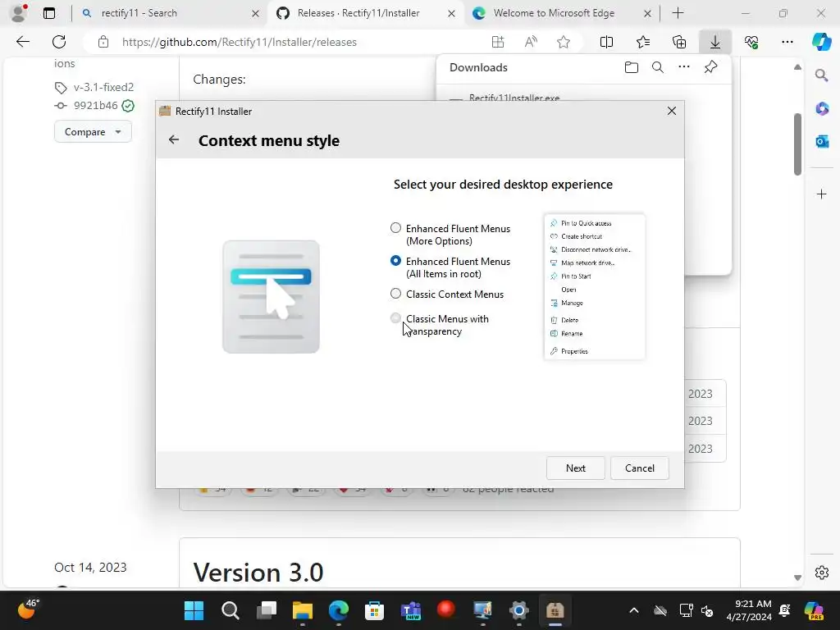Switch to rectify11 - Search tab
The width and height of the screenshot is (840, 630).
pyautogui.click(x=169, y=13)
